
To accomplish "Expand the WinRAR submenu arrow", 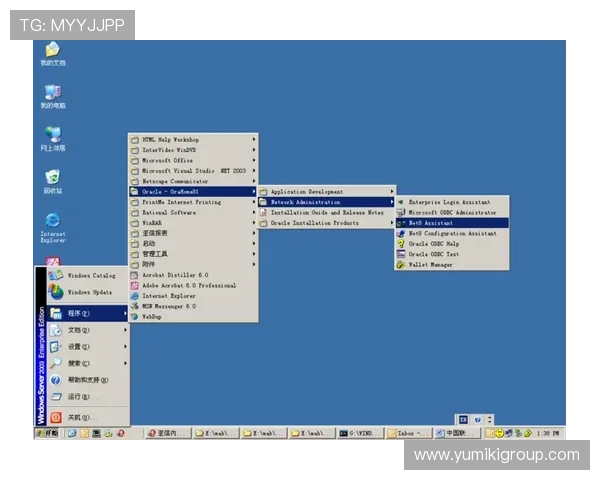I will tap(254, 223).
